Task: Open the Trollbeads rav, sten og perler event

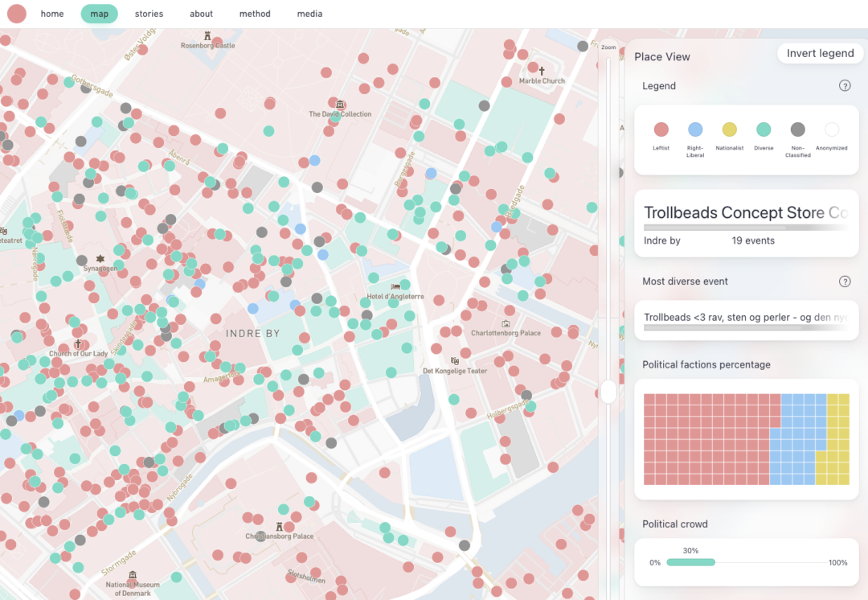Action: tap(746, 318)
